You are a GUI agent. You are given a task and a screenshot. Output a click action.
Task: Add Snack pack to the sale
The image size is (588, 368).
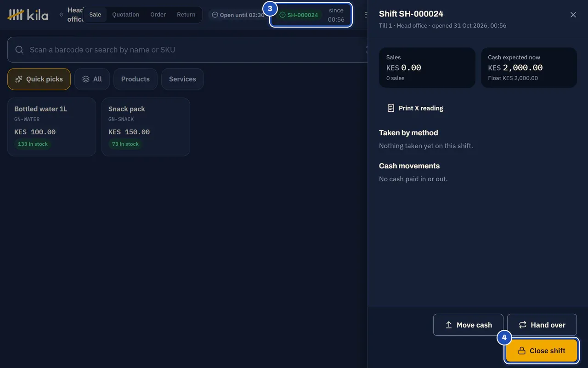point(146,127)
